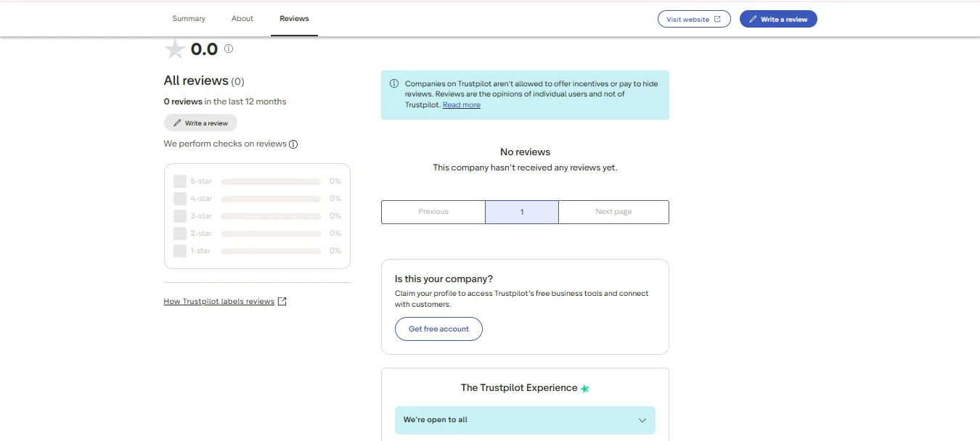Click the blue Write a review button
The image size is (980, 441).
tap(778, 19)
